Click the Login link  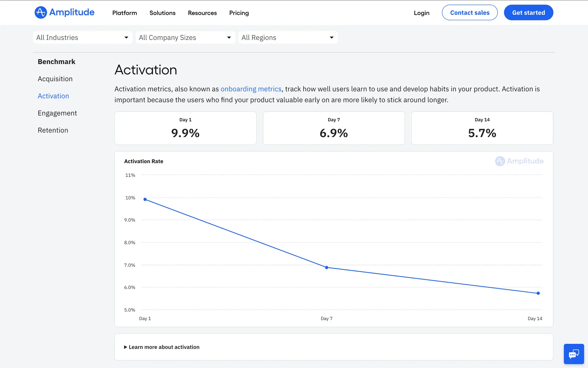(421, 13)
